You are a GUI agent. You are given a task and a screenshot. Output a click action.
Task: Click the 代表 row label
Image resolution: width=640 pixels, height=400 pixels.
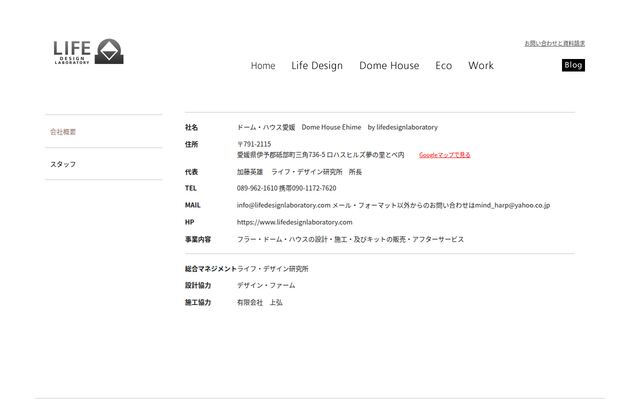(x=191, y=172)
